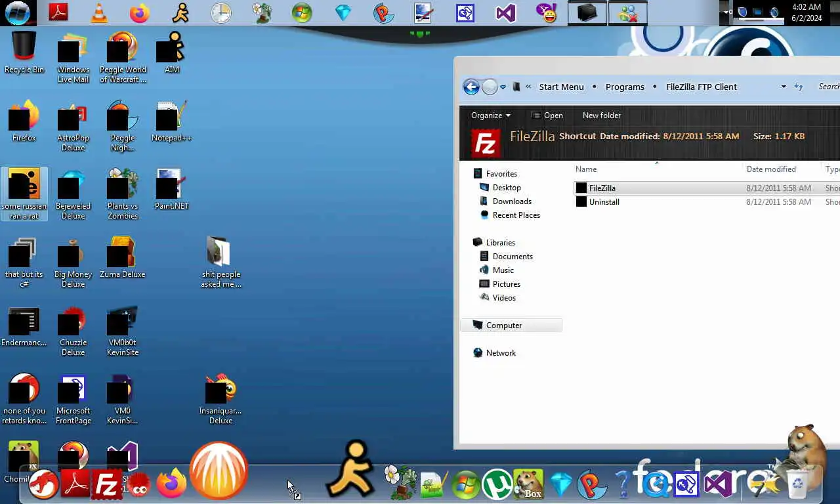Go back with Explorer's Back arrow

click(x=471, y=87)
